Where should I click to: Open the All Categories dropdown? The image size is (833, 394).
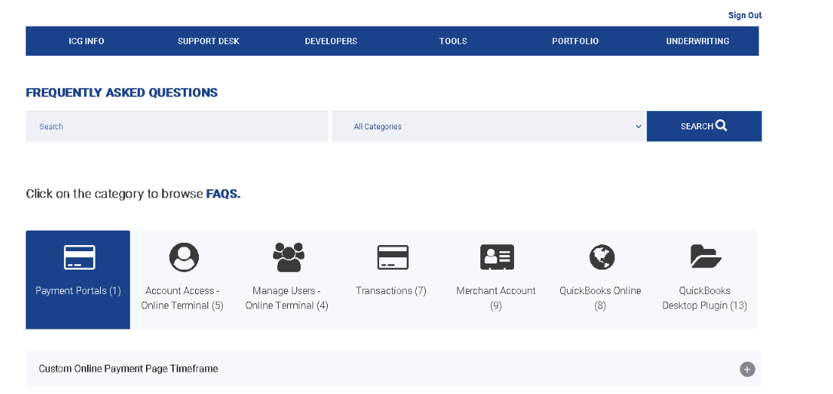[x=488, y=126]
